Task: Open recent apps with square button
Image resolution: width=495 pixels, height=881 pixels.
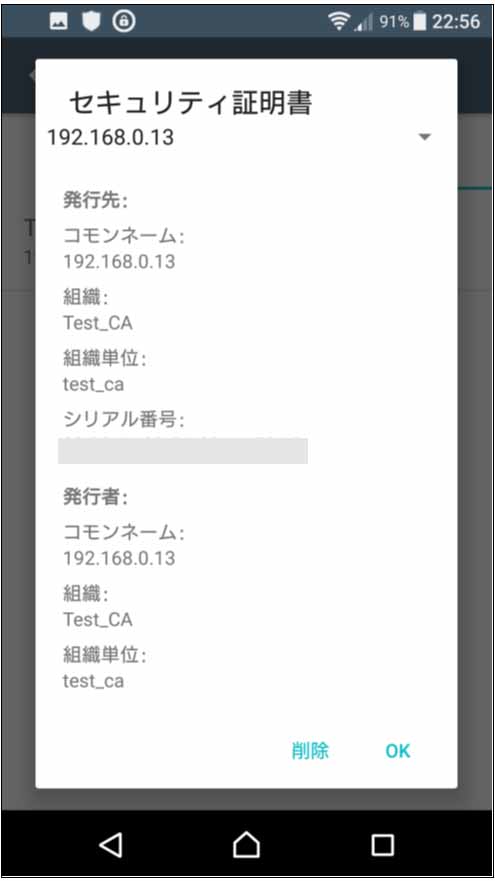Action: tap(383, 844)
